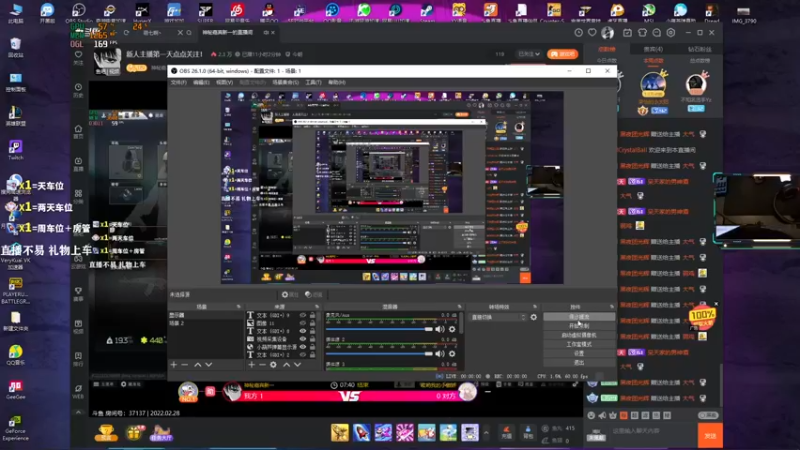Switch to the 贵宾(4) tab

(653, 49)
